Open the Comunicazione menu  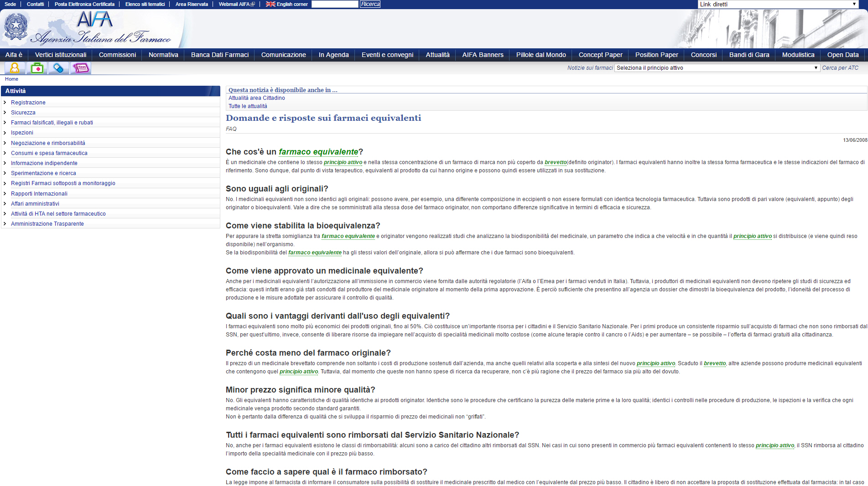(283, 55)
